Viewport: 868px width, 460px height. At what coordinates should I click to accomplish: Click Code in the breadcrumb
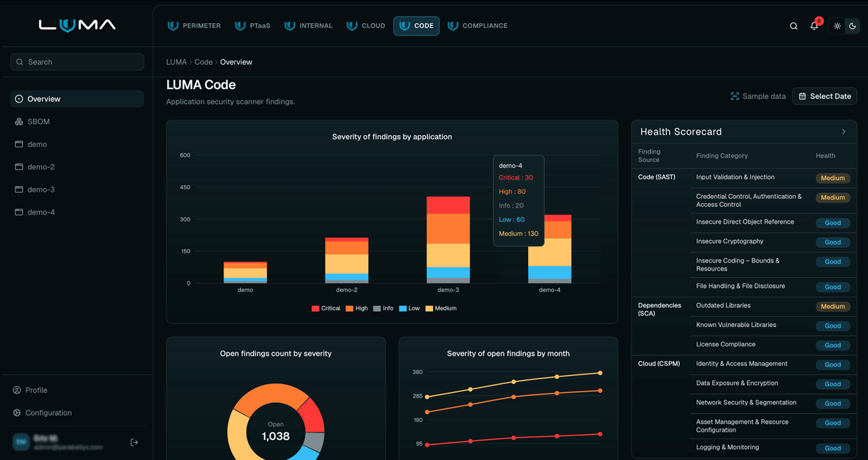click(x=203, y=62)
